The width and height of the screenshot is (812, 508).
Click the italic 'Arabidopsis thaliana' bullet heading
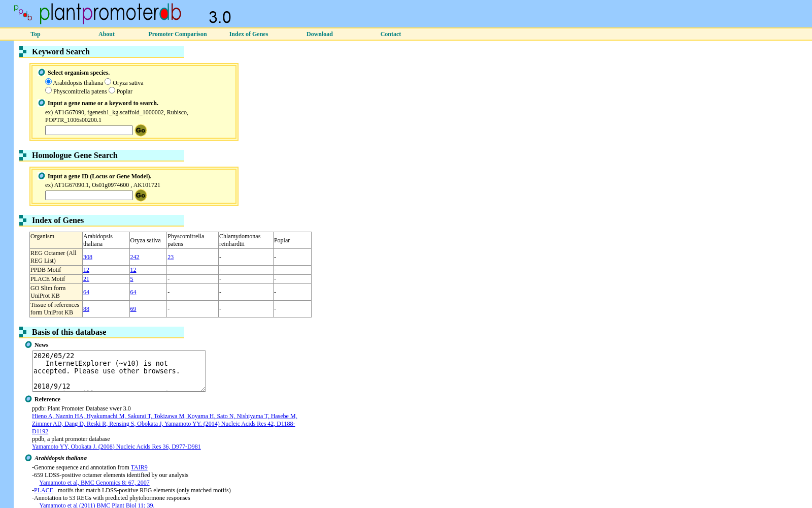click(60, 458)
